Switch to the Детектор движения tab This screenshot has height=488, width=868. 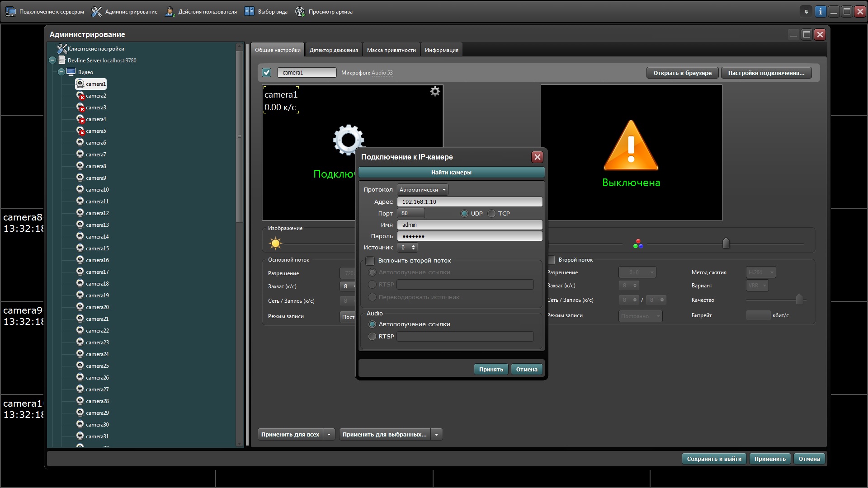(334, 50)
